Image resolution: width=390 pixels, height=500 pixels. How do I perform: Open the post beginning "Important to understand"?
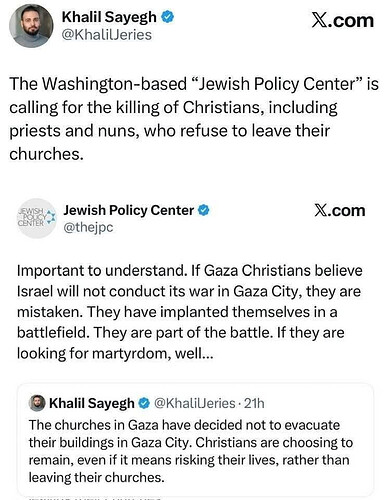[x=189, y=312]
